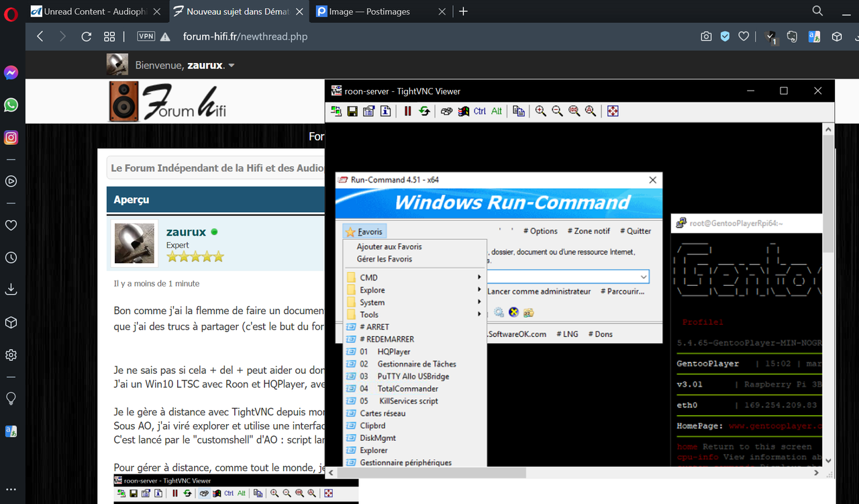Open the Favoris menu in Run-Command
Viewport: 859px width, 504px height.
(364, 232)
